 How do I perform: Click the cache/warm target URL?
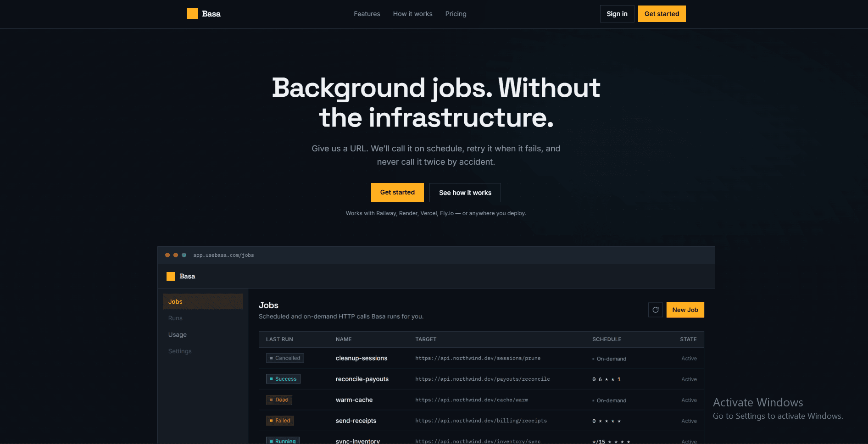click(x=472, y=400)
